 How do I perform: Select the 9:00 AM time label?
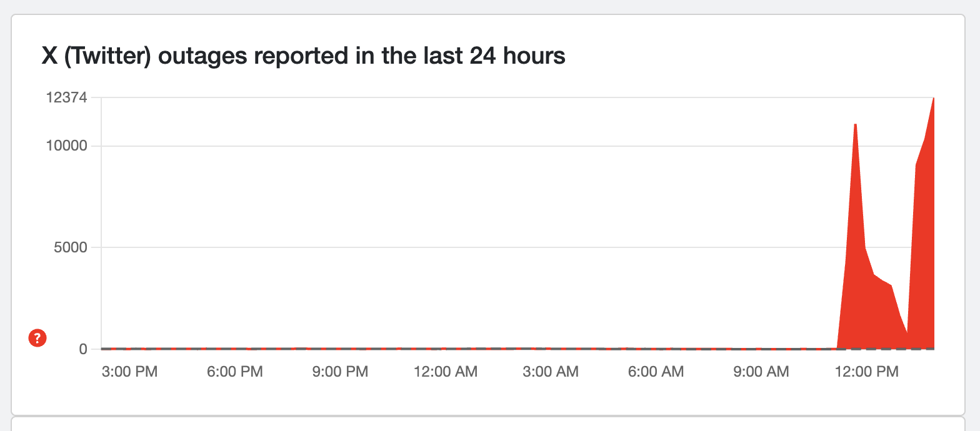tap(761, 372)
